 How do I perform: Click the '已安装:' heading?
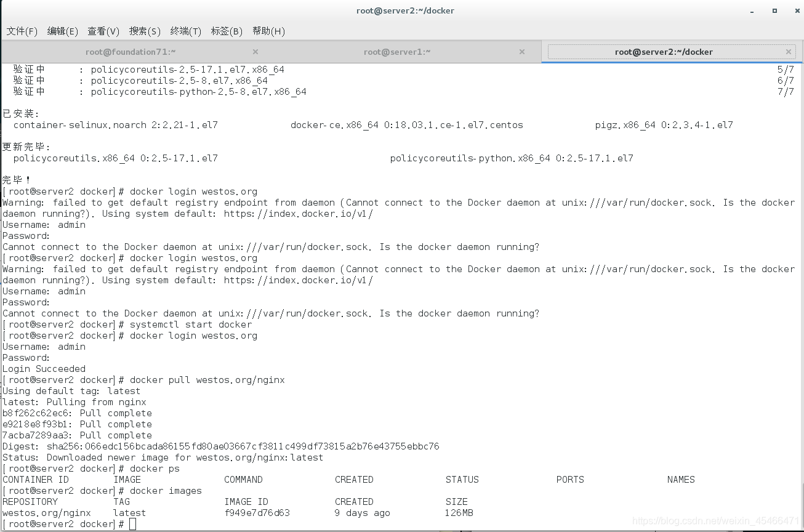click(21, 114)
